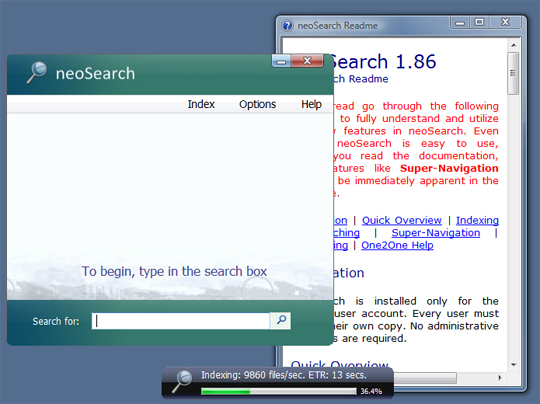Screen dimensions: 540x404
Task: Click the neoSearch magnifier logo in header
Action: pyautogui.click(x=37, y=72)
